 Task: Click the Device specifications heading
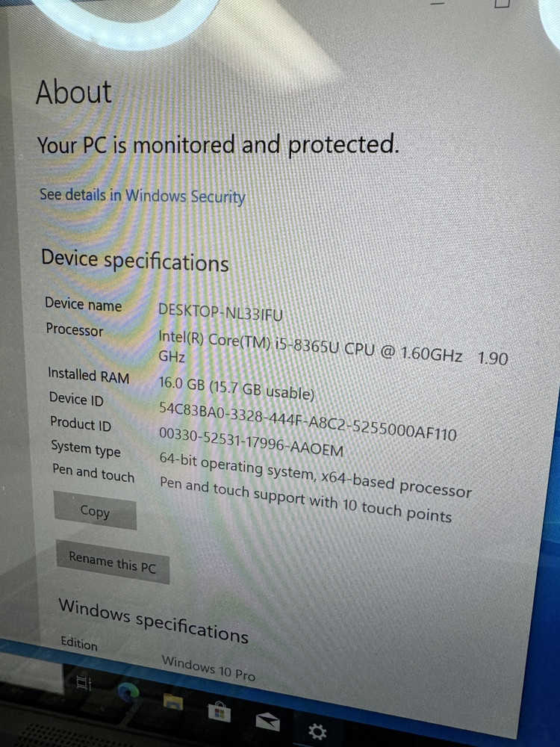click(135, 260)
